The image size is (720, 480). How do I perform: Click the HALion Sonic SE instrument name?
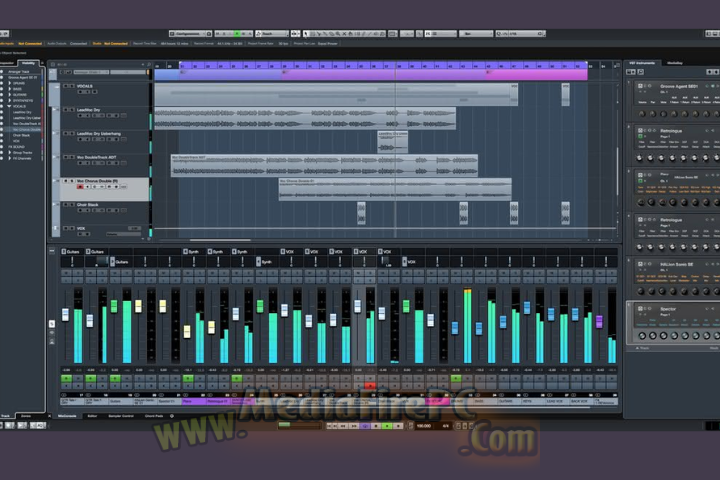click(677, 264)
